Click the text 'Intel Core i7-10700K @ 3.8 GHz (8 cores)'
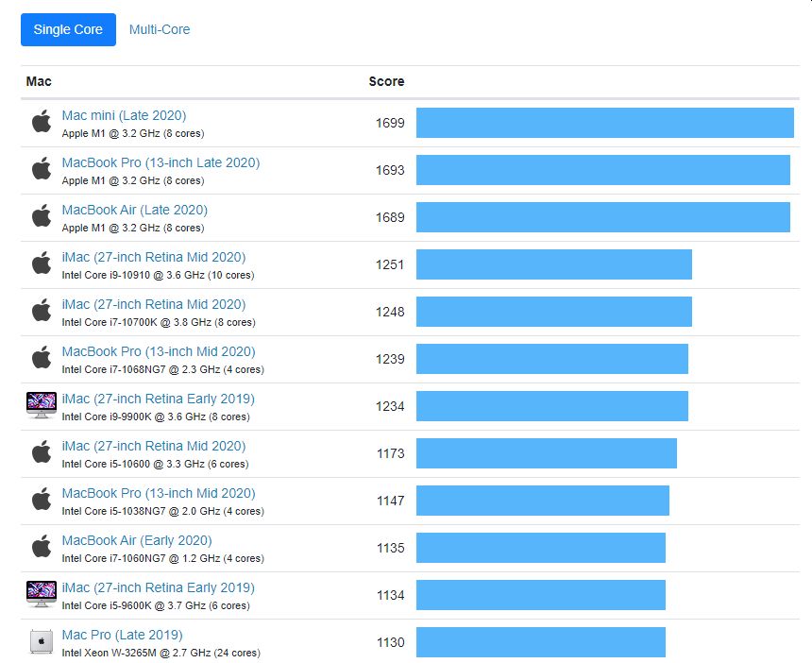The height and width of the screenshot is (663, 812). tap(159, 322)
